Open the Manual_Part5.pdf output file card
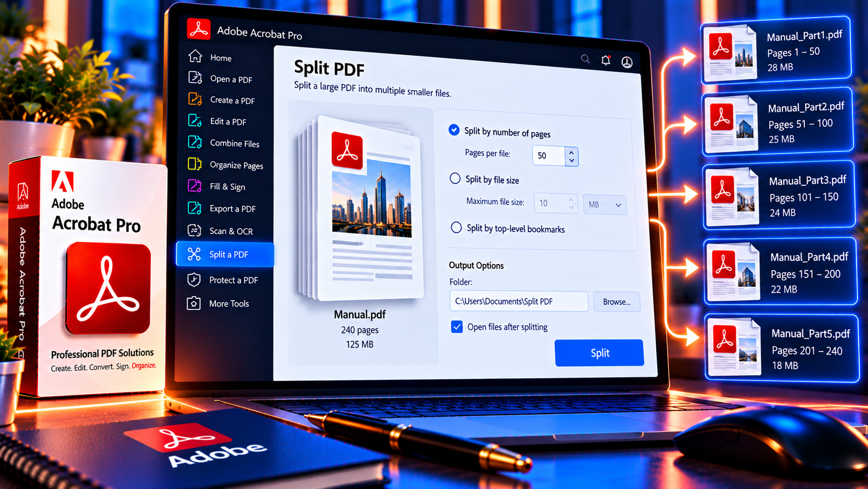The image size is (868, 489). tap(781, 348)
